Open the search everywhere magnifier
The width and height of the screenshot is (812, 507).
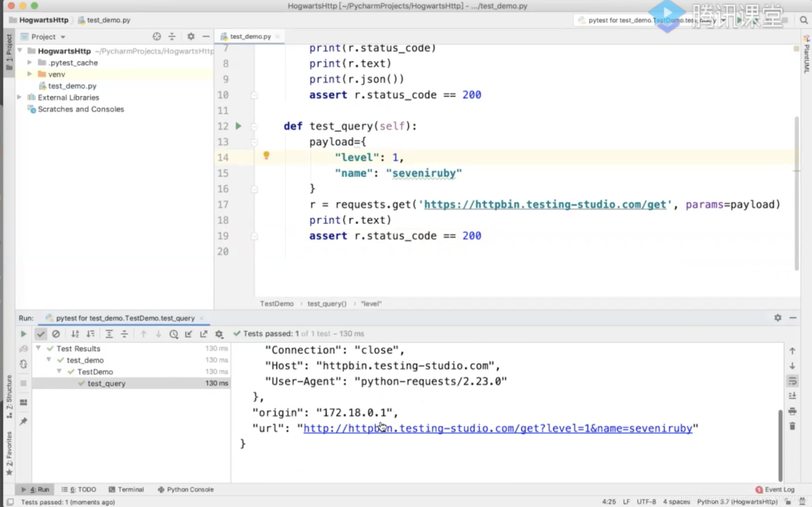[804, 20]
